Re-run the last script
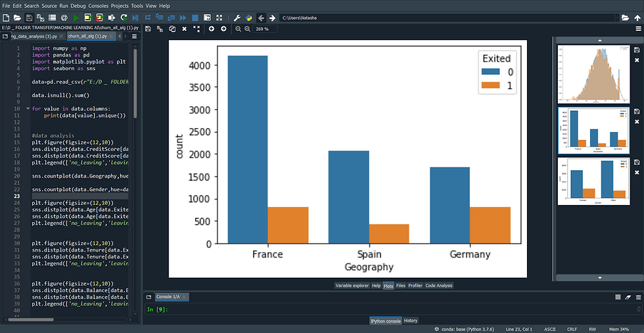This screenshot has height=333, width=644. pyautogui.click(x=124, y=18)
